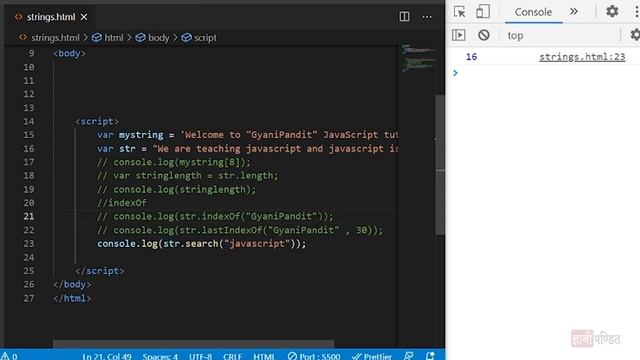Open notifications bell in status bar
This screenshot has height=360, width=640.
[x=430, y=356]
